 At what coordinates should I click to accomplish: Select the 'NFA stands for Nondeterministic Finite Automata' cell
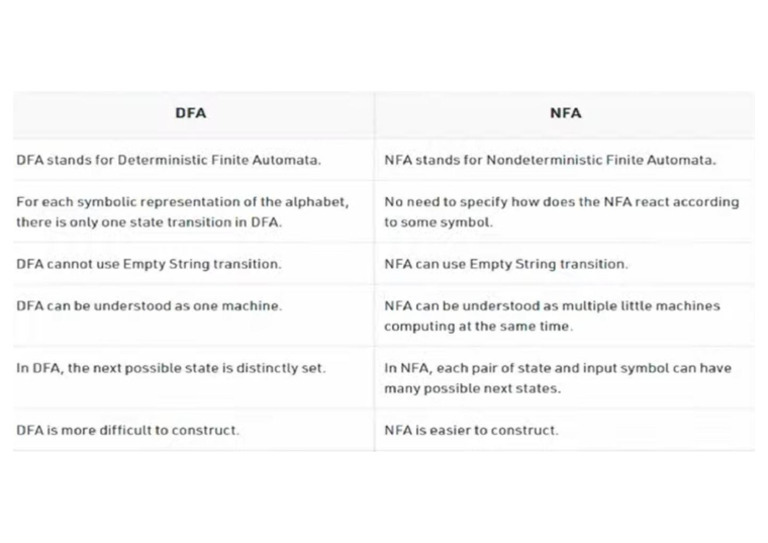(x=550, y=160)
